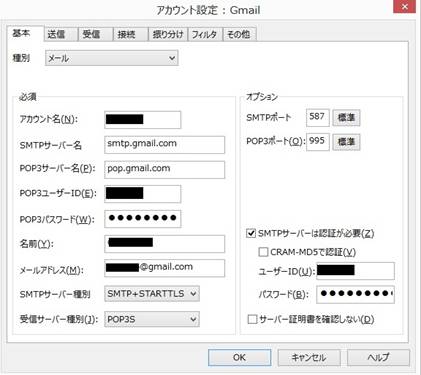
Task: Open 受信サーバー種別 dropdown showing POP3S
Action: tap(152, 319)
